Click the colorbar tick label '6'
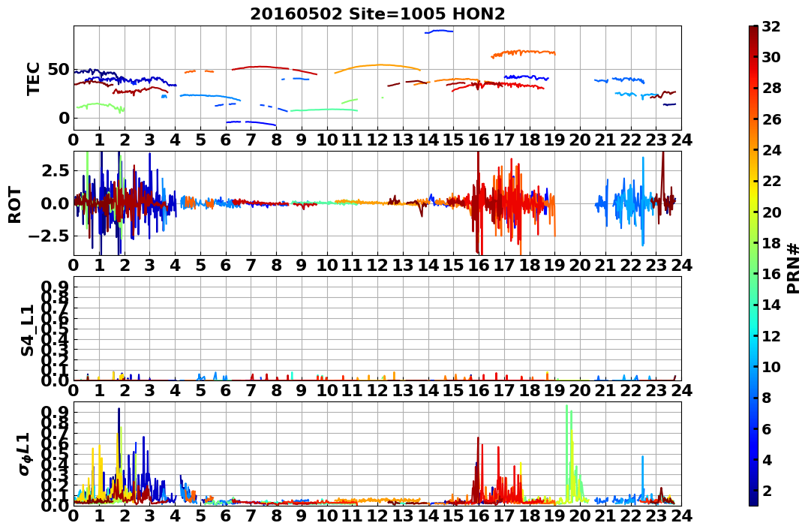This screenshot has width=808, height=532. coord(767,428)
